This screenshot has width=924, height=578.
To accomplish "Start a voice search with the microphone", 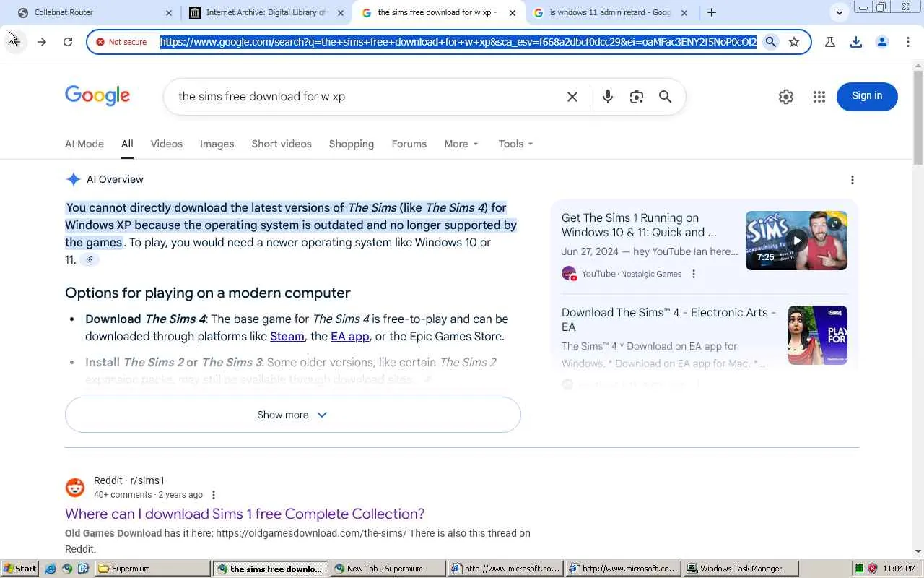I will click(x=608, y=97).
